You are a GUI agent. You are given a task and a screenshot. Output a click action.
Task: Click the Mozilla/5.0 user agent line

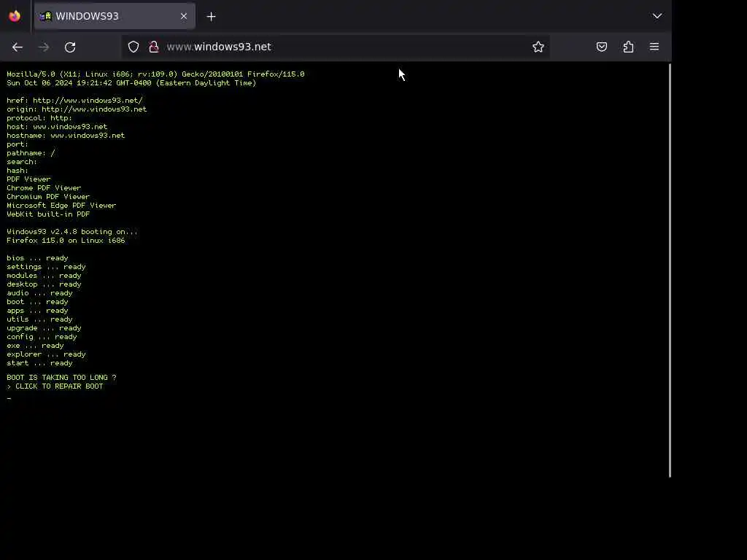(x=155, y=74)
